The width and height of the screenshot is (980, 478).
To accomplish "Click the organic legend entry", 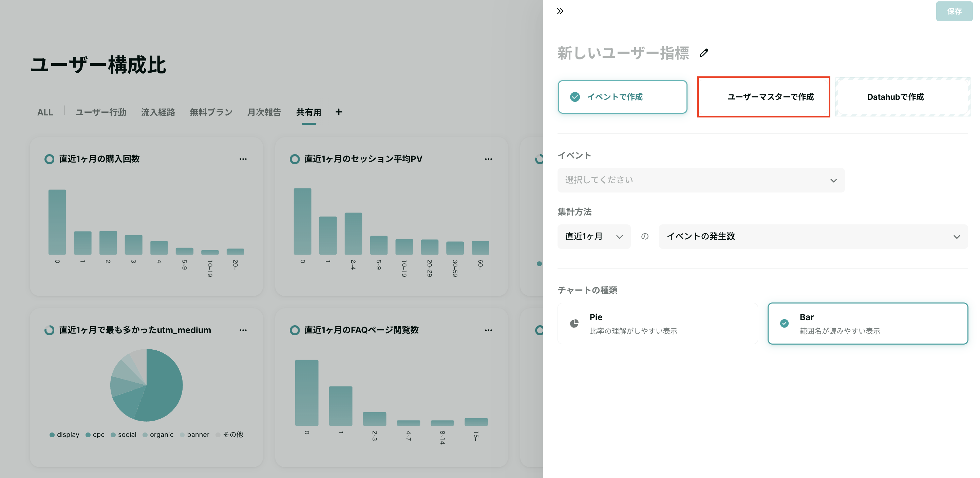I will point(158,435).
